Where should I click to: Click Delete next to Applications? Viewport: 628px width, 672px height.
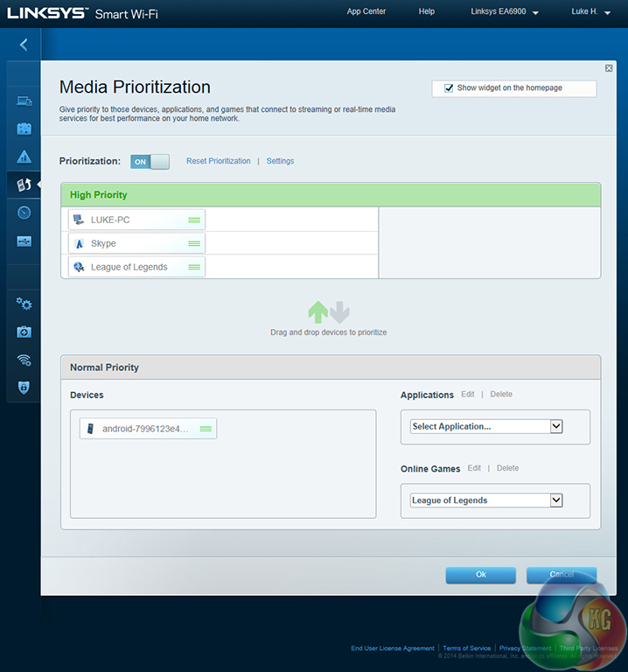pos(501,395)
